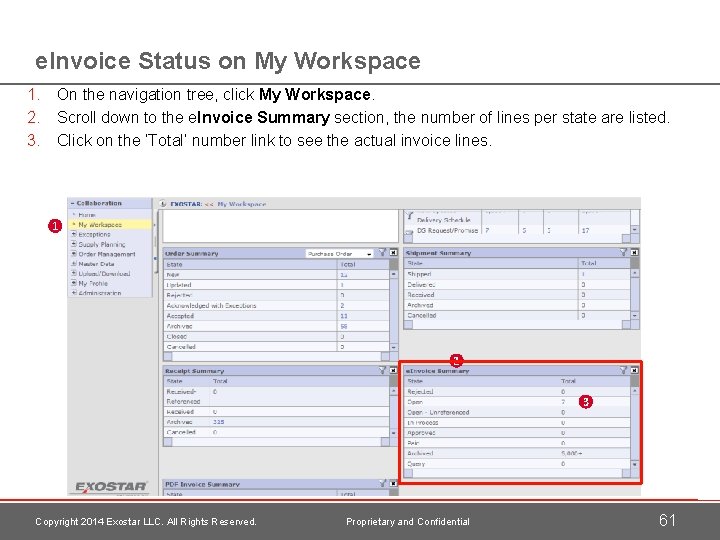Click eInvoice Summary scrollbar down arrow
The width and height of the screenshot is (720, 540).
coord(635,464)
